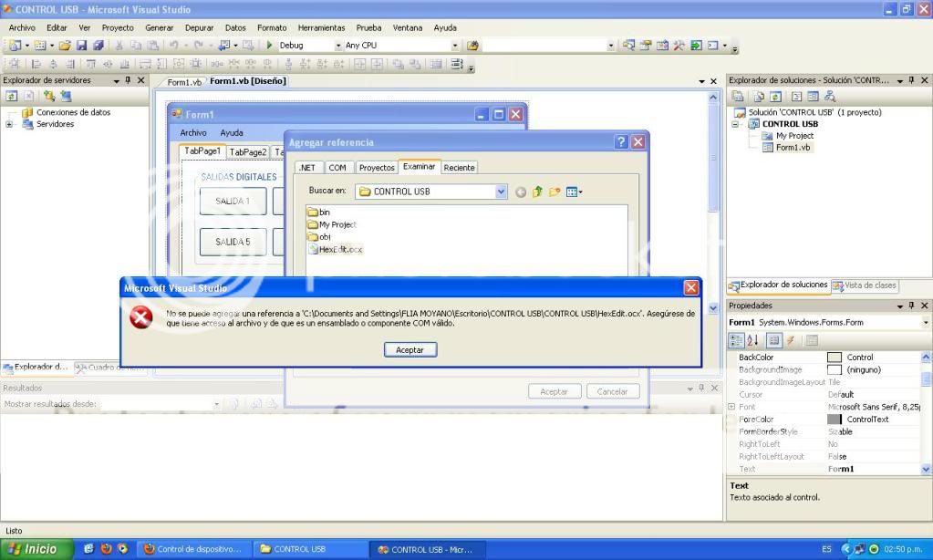Pin the Propiedades panel
933x560 pixels.
click(x=912, y=306)
